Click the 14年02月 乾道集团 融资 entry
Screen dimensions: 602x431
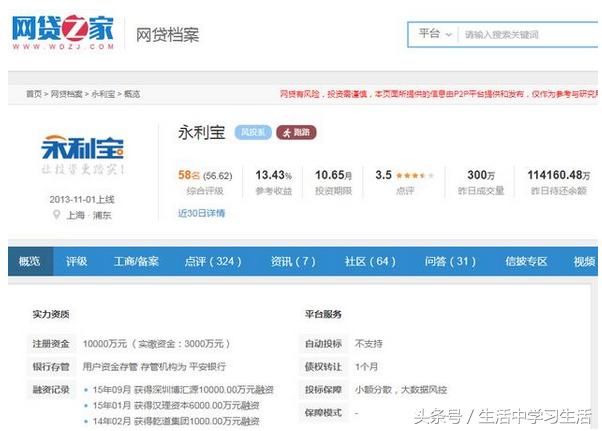[x=176, y=421]
